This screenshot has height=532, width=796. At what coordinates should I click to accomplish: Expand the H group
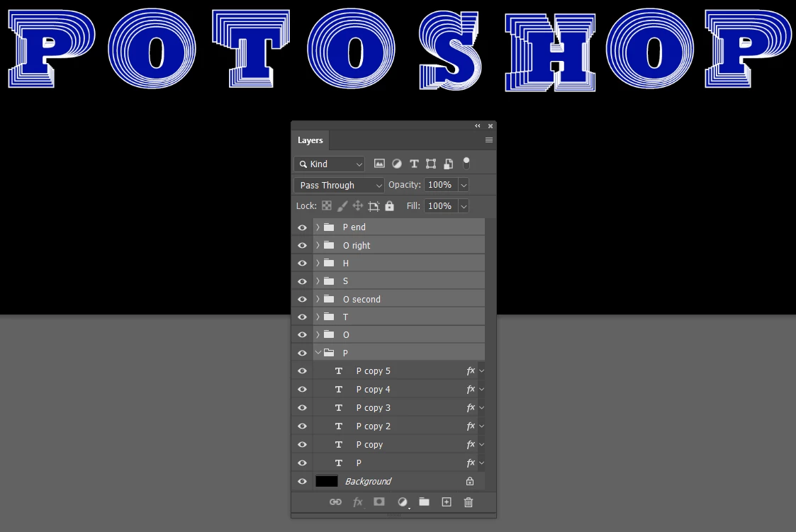pos(318,264)
